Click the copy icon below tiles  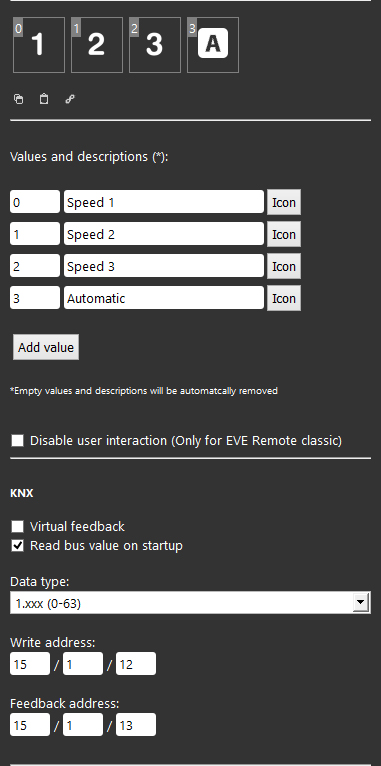pos(19,99)
